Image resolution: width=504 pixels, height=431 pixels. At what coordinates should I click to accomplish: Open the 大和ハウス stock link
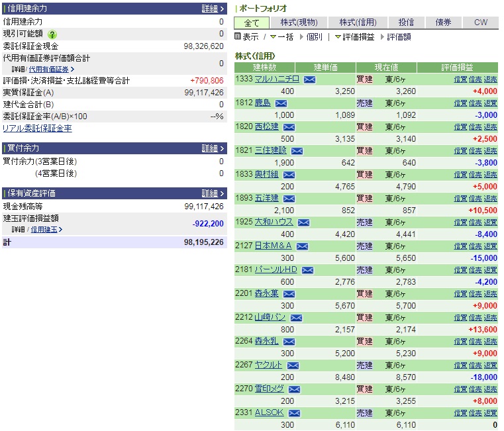pos(274,222)
